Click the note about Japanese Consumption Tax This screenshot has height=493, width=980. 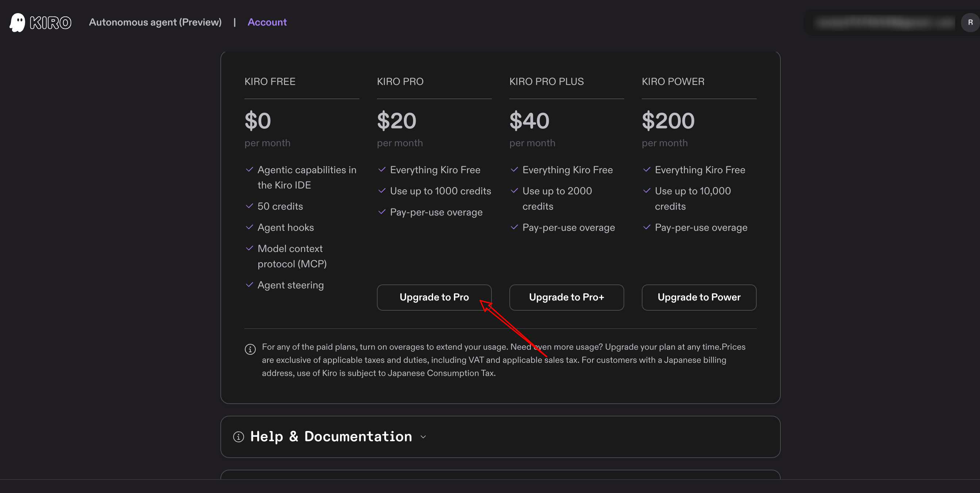tap(504, 360)
